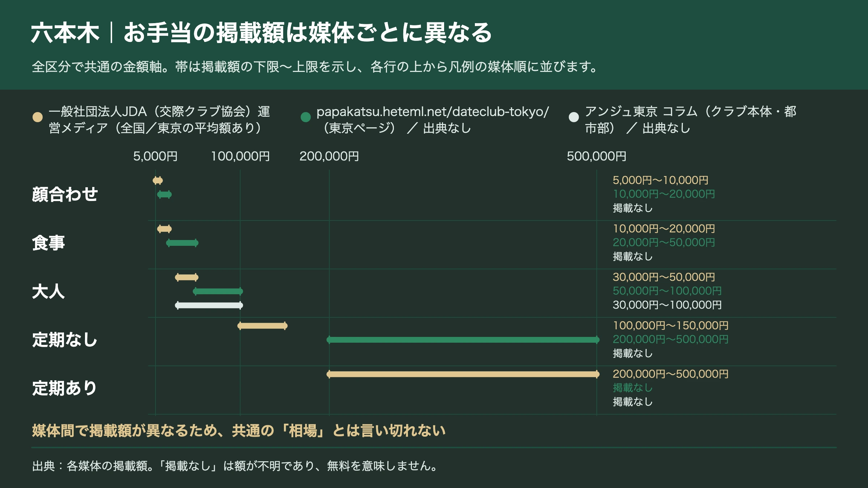
Task: Click the green bar in 顔合わせ row
Action: pos(164,194)
